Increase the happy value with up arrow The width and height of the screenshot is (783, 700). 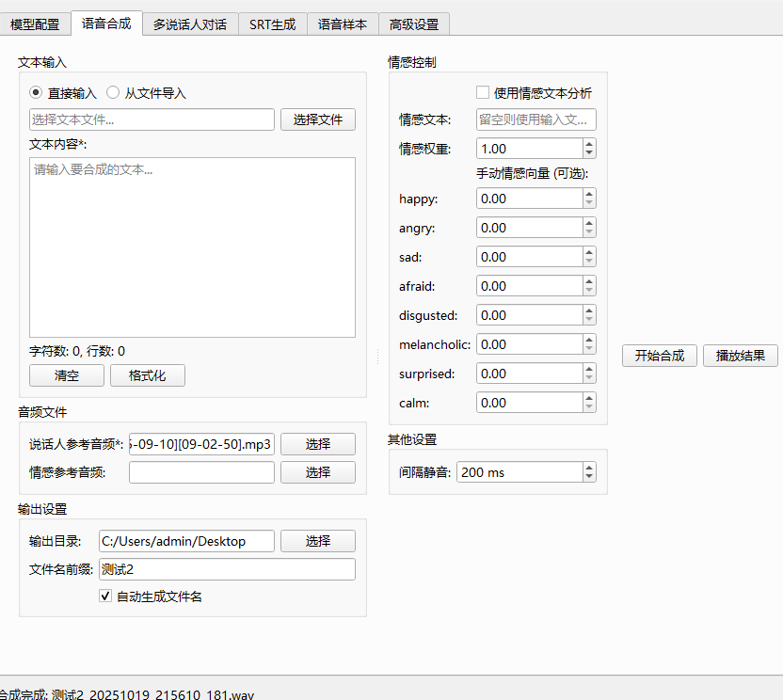pos(589,194)
